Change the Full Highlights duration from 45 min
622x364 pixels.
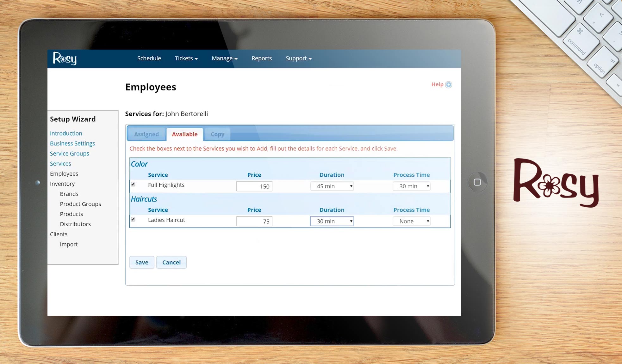332,186
